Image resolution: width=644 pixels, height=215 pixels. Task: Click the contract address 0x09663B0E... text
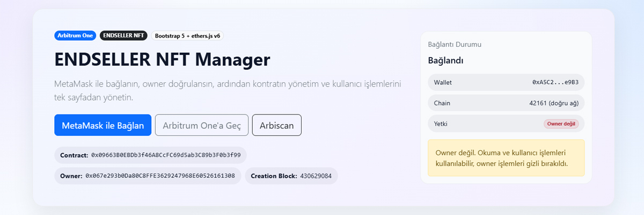(x=166, y=155)
